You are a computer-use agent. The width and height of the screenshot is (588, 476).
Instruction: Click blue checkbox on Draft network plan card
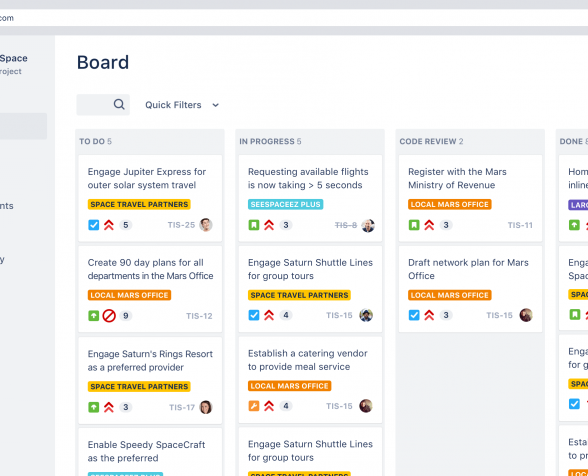tap(414, 315)
